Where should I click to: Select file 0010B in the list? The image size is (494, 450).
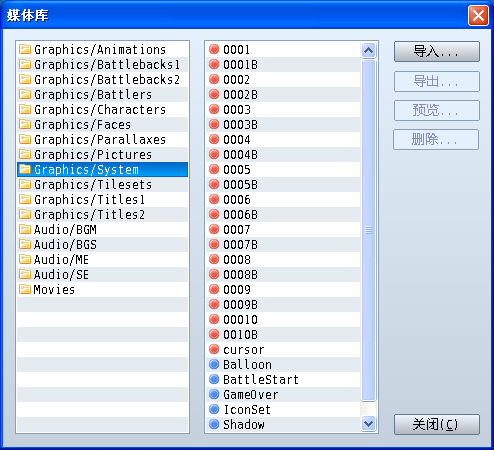point(283,334)
